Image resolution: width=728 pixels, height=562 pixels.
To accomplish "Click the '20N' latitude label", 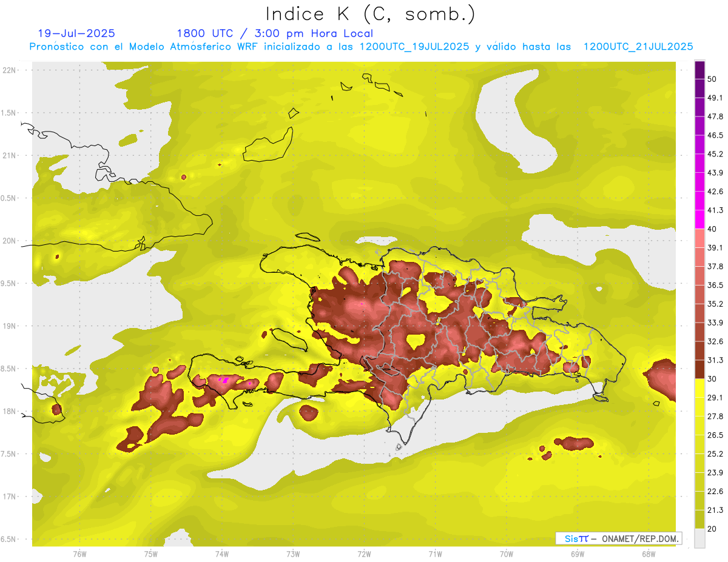I will 9,241.
